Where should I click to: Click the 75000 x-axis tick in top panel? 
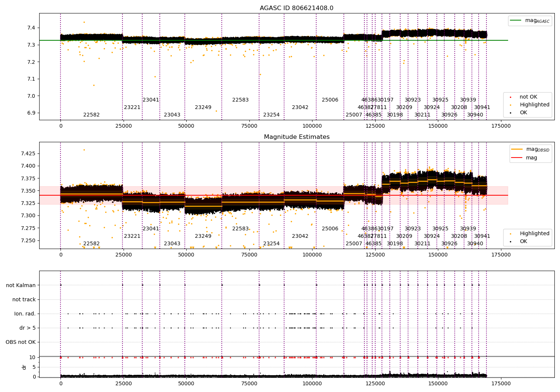[249, 126]
